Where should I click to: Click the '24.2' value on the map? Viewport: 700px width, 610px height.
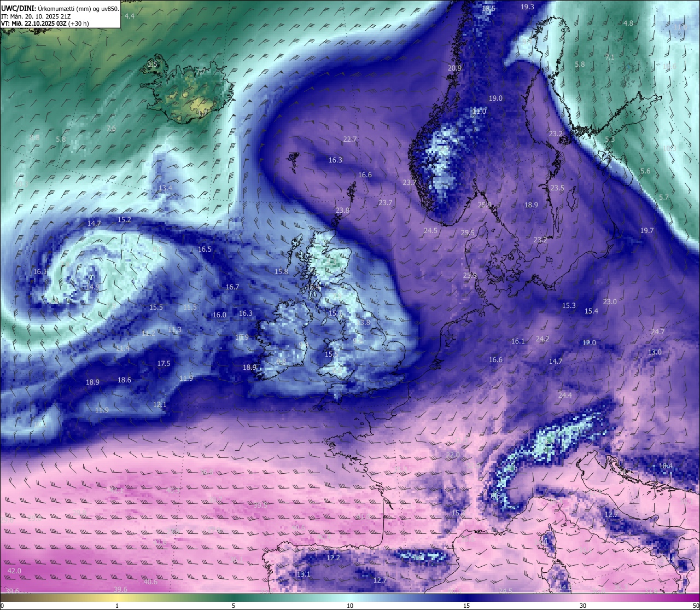coord(542,339)
